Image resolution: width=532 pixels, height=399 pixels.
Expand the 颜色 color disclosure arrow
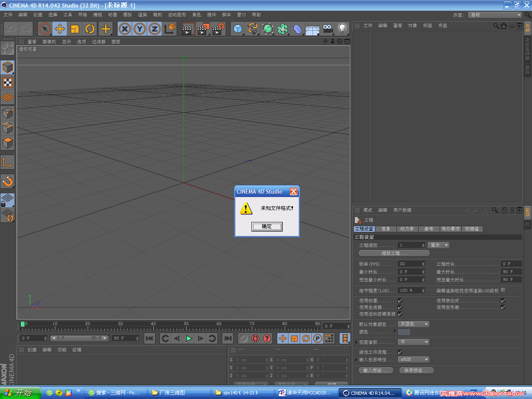tap(394, 331)
